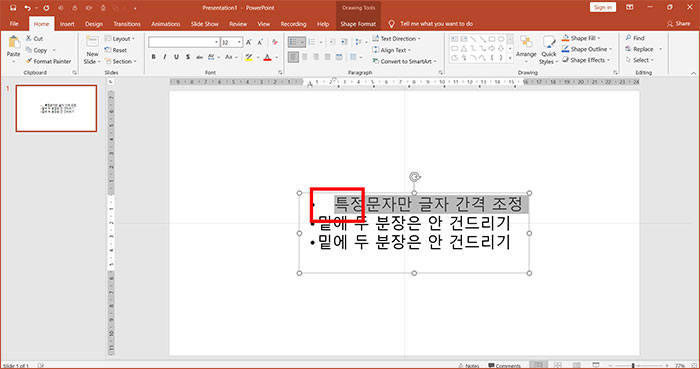Collapse the ribbon with the arrow
Screen dimensions: 700x369
[x=693, y=73]
